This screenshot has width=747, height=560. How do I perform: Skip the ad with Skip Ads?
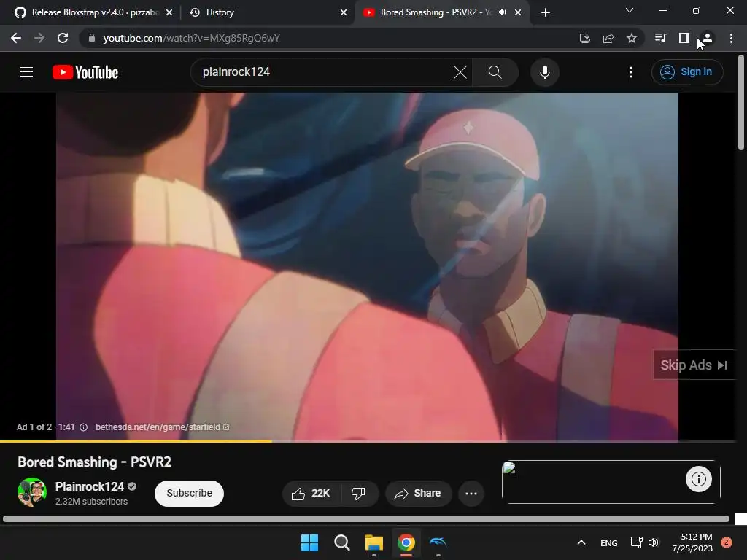694,365
